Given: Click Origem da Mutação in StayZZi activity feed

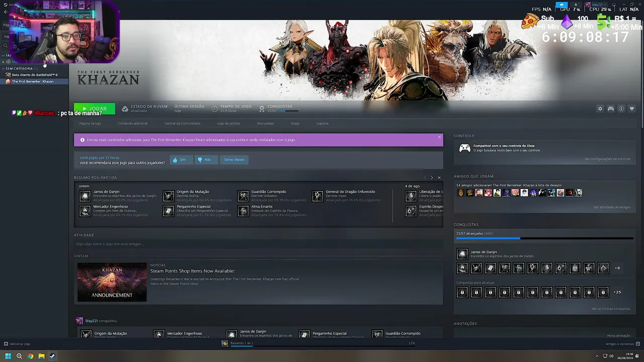Looking at the screenshot, I should tap(110, 333).
